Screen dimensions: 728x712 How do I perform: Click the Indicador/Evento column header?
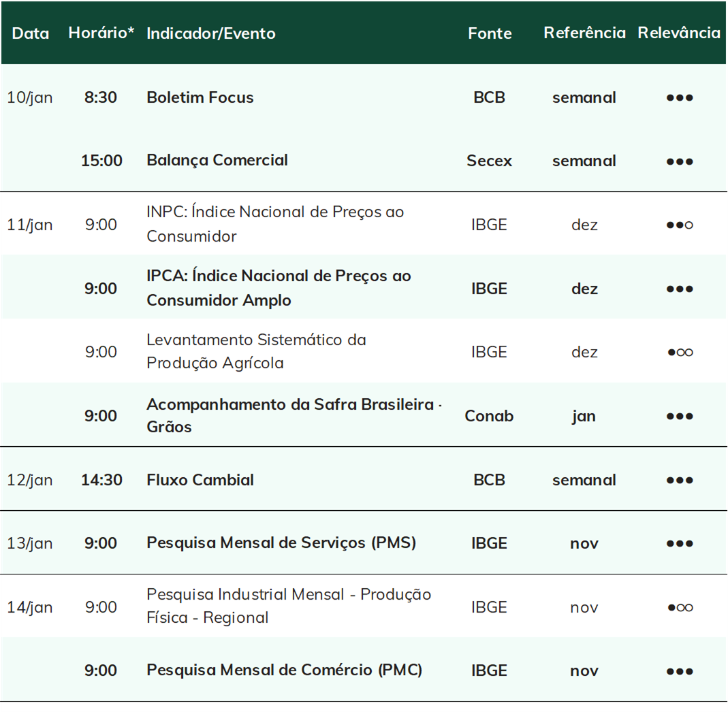(211, 33)
